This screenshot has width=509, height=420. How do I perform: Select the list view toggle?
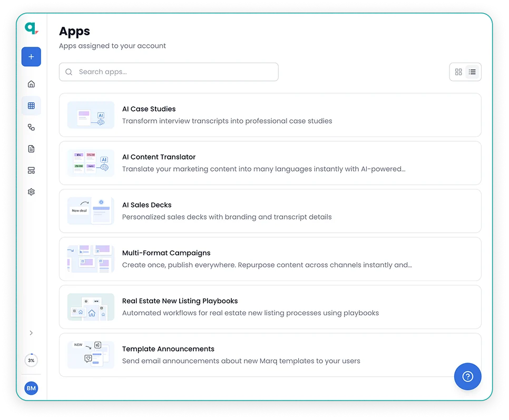tap(472, 72)
